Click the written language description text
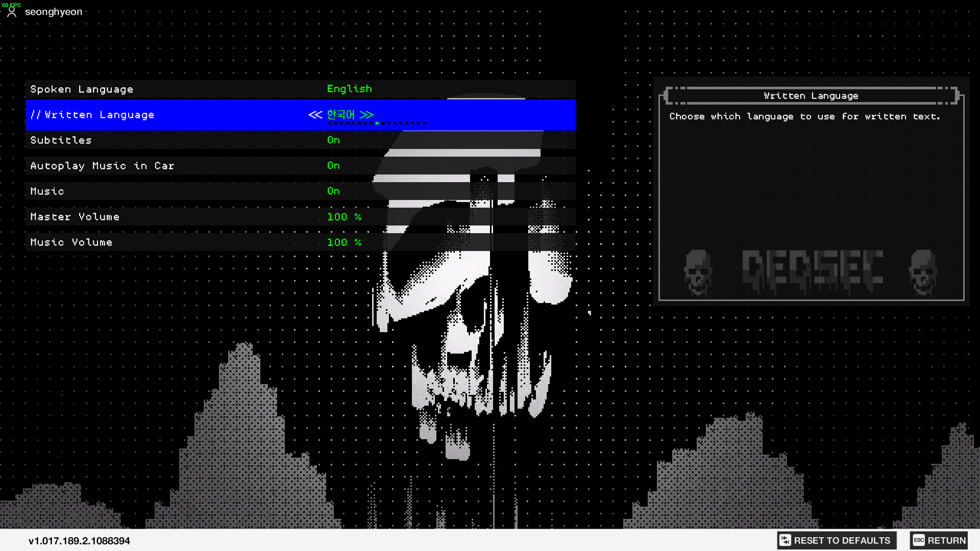Screen dimensions: 980x551 pyautogui.click(x=804, y=117)
